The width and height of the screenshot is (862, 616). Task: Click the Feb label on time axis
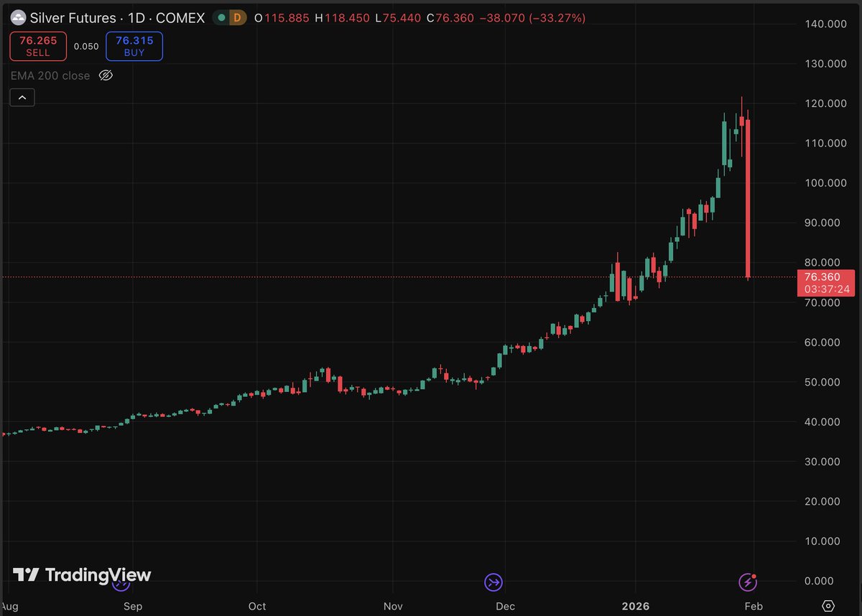[754, 606]
